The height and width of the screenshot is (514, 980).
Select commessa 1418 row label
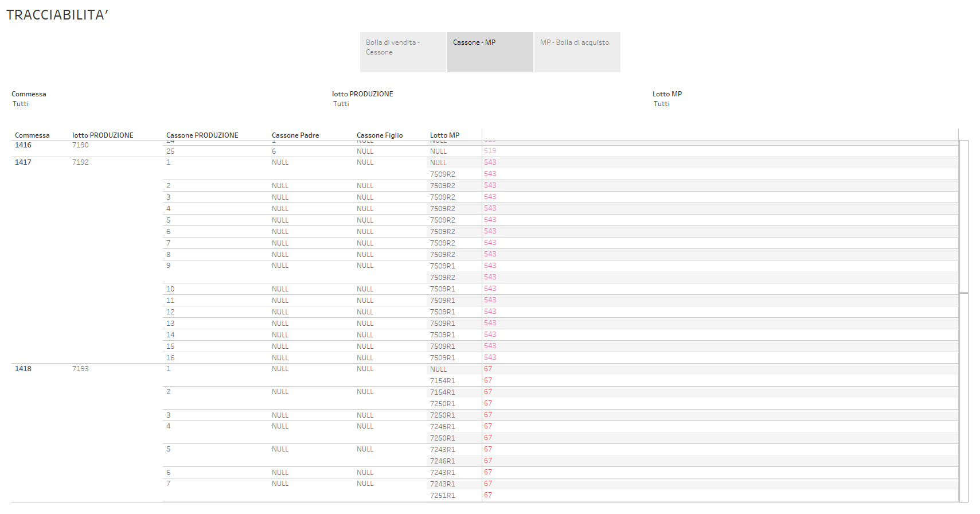pyautogui.click(x=24, y=369)
